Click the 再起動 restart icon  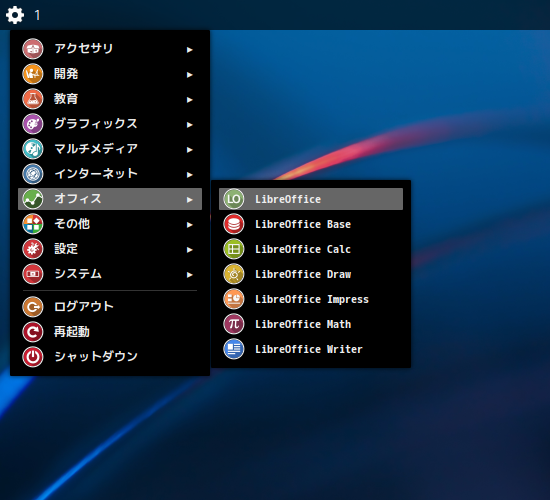click(33, 332)
